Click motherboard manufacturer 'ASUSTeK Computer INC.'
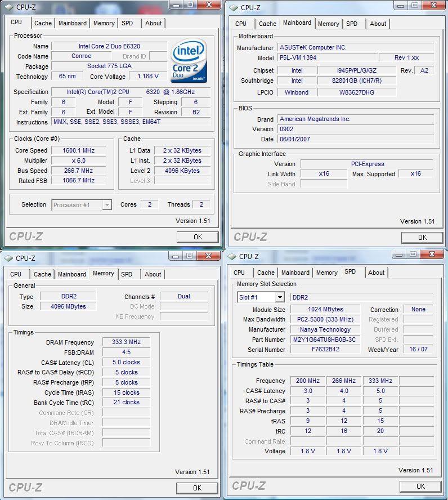Screen dimensions: 448x500 tap(356, 47)
